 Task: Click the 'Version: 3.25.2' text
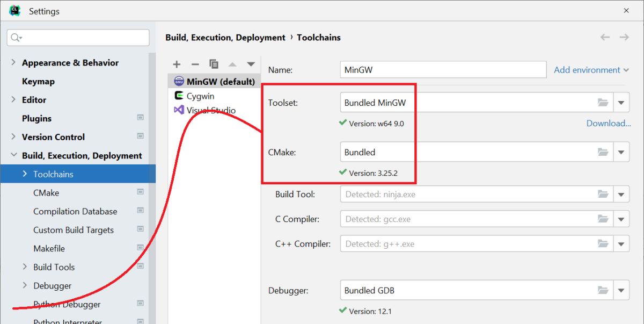373,173
